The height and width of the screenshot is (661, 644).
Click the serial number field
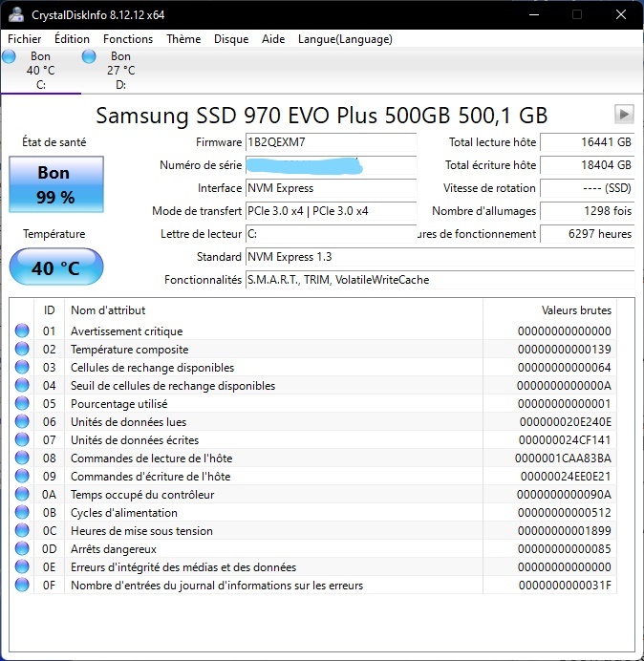pyautogui.click(x=331, y=165)
